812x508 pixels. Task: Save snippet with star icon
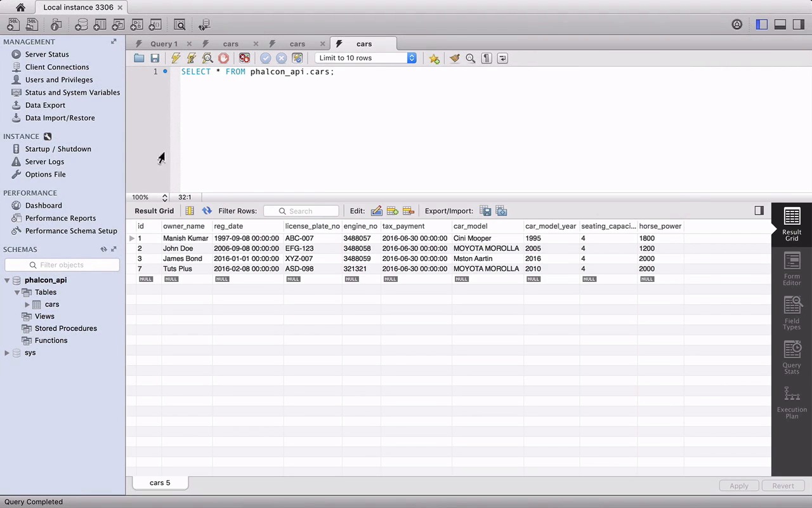pos(434,58)
